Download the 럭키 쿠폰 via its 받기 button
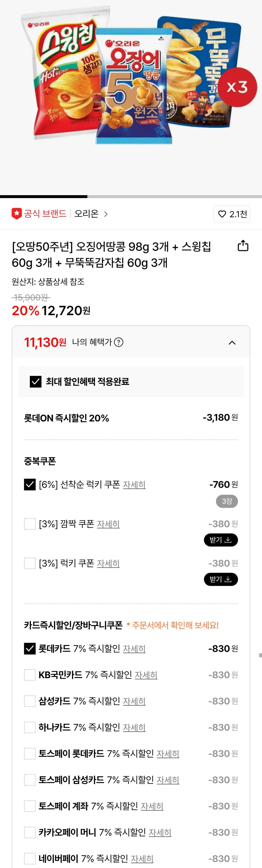Image resolution: width=262 pixels, height=868 pixels. (x=221, y=579)
